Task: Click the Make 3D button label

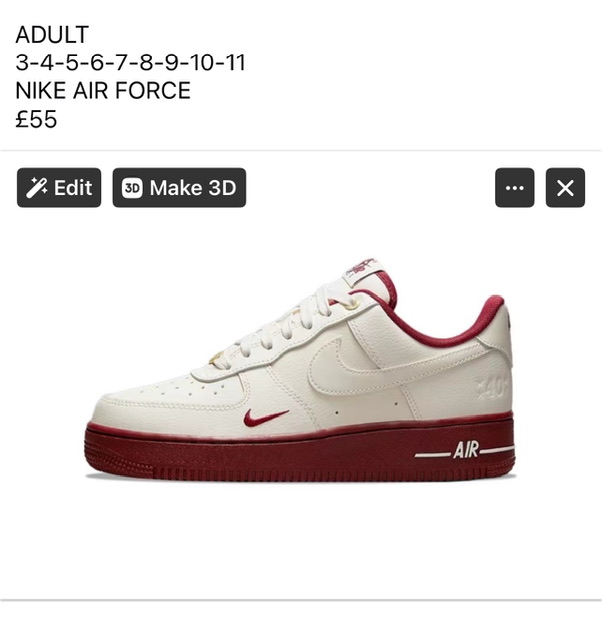Action: 193,188
